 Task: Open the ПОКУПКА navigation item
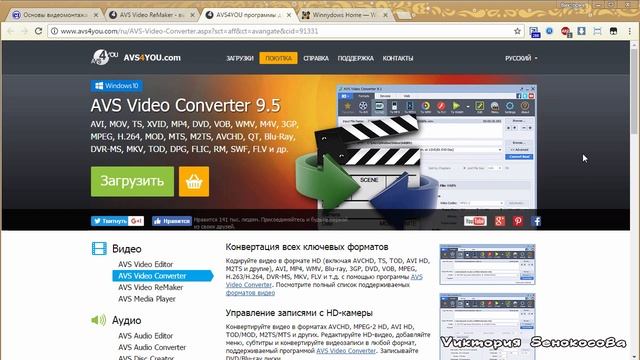(x=278, y=58)
